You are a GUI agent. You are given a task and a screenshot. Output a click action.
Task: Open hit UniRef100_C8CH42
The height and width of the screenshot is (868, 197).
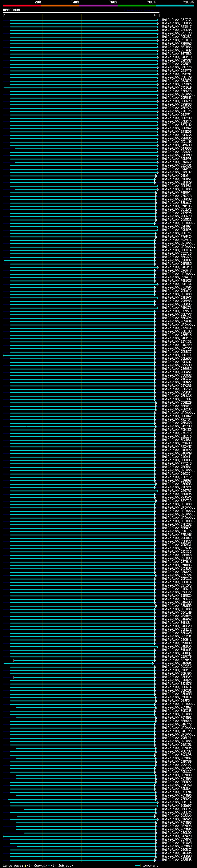tap(177, 416)
